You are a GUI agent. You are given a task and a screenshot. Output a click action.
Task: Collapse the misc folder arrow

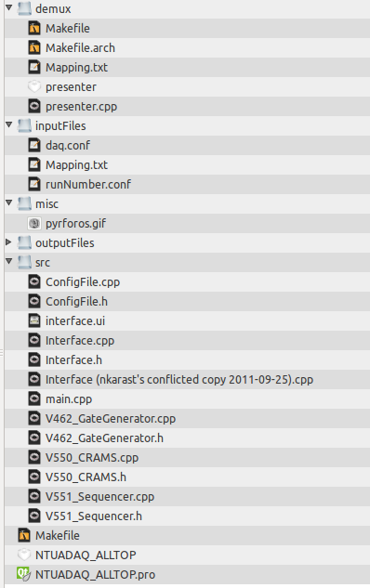(9, 203)
